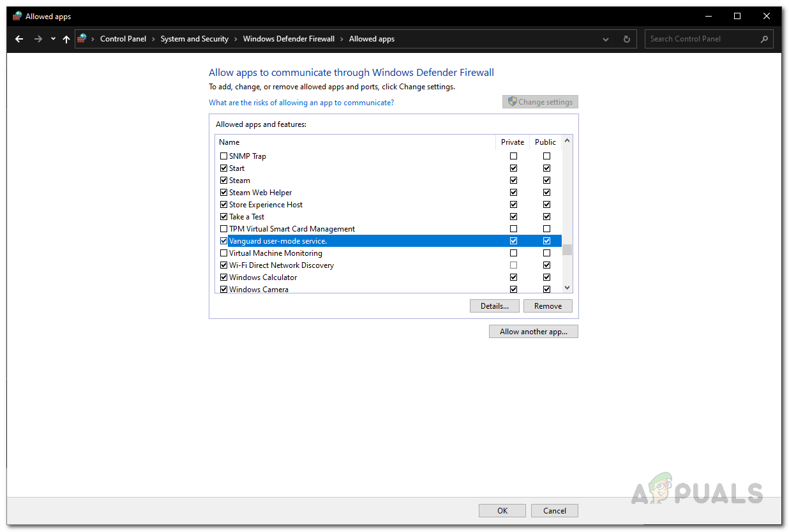This screenshot has height=532, width=789.
Task: Select the Windows Camera row text
Action: pos(259,290)
